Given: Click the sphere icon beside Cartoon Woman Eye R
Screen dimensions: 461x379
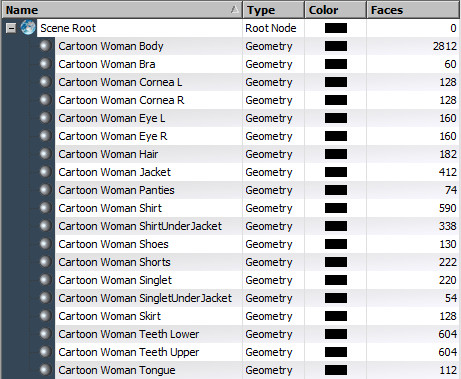Looking at the screenshot, I should pos(45,136).
